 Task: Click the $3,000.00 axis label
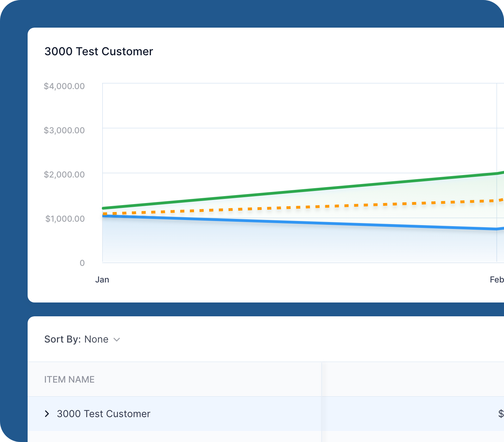64,130
